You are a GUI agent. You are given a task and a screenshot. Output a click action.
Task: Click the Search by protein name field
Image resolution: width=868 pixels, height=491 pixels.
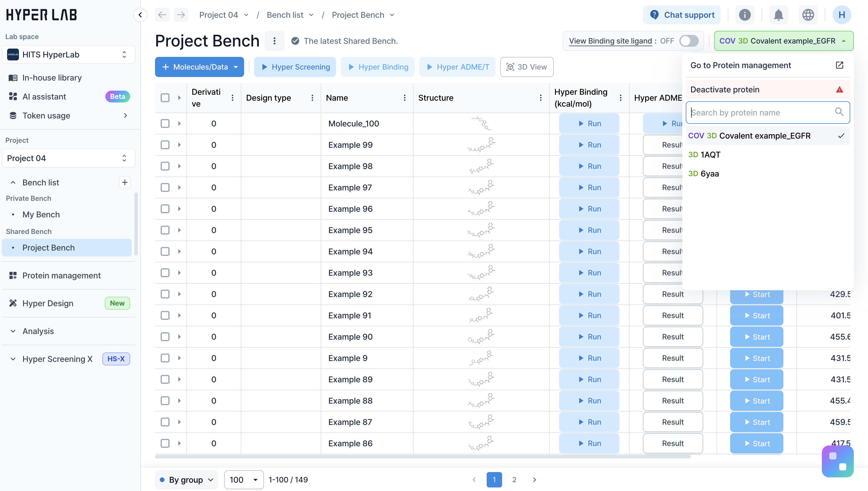click(761, 113)
